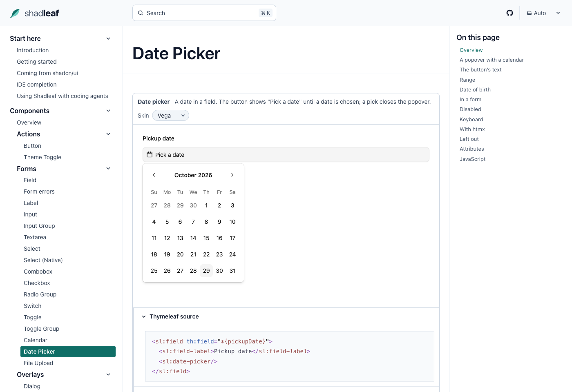Open Getting started in sidebar
Image resolution: width=572 pixels, height=392 pixels.
click(x=37, y=62)
